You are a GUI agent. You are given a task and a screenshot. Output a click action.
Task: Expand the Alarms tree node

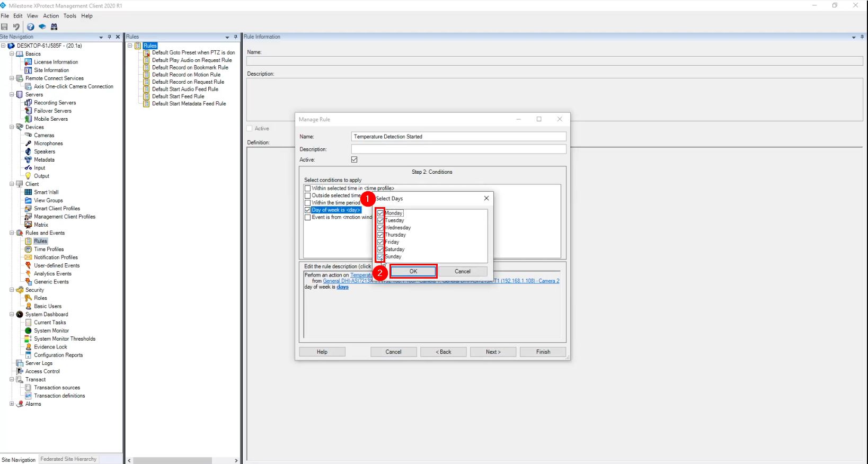[x=12, y=404]
